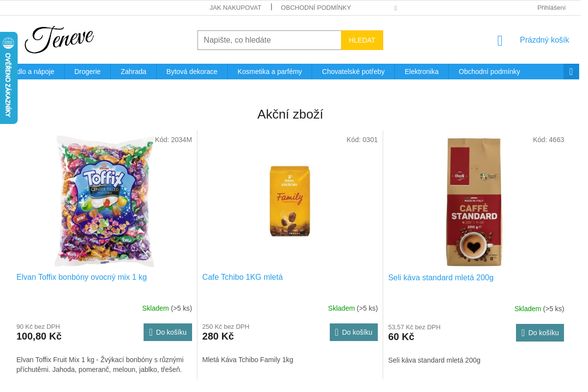
Task: Open Tchibo Family coffee product image
Action: tap(290, 201)
